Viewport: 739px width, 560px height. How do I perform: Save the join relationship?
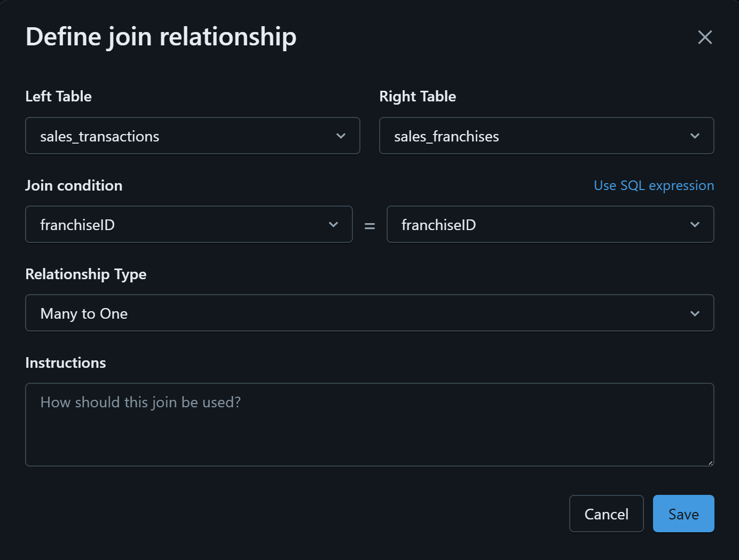[683, 514]
